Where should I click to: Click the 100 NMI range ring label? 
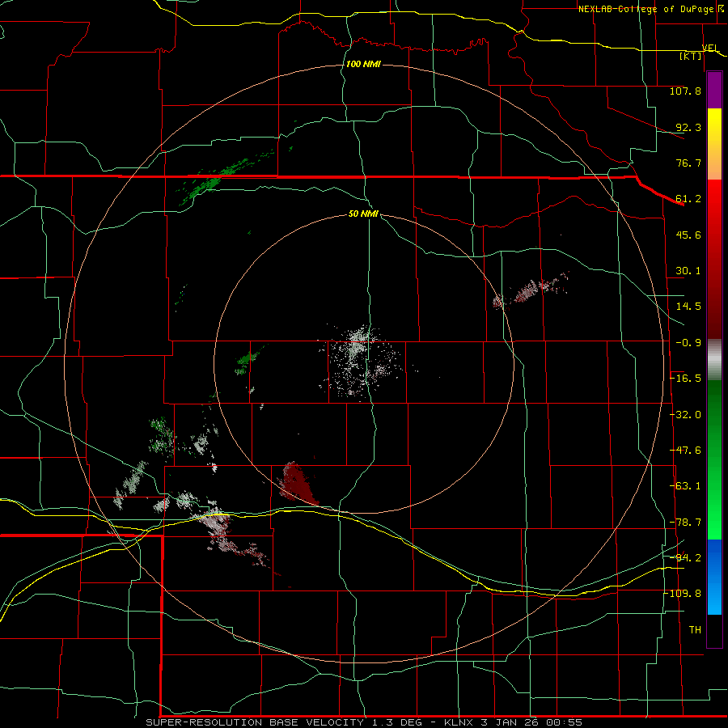[x=363, y=64]
